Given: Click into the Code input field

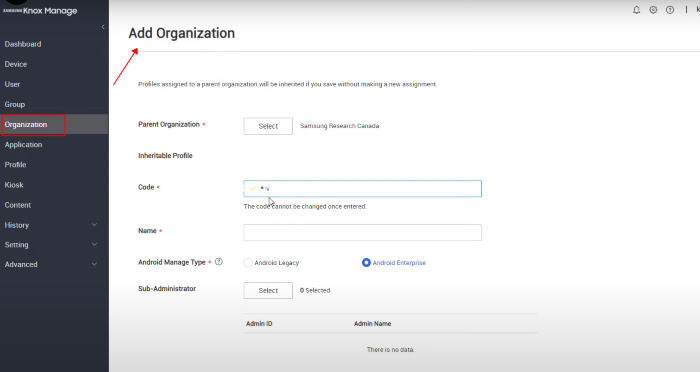Looking at the screenshot, I should tap(362, 188).
